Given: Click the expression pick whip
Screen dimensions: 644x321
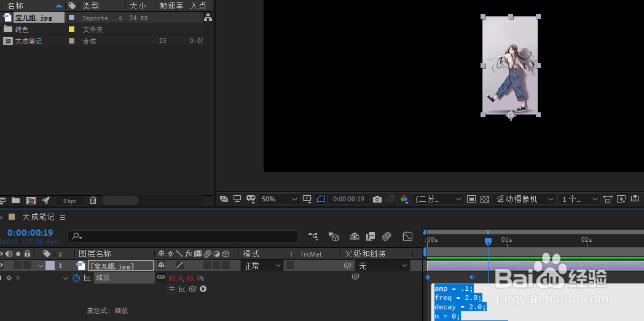Looking at the screenshot, I should click(x=192, y=288).
